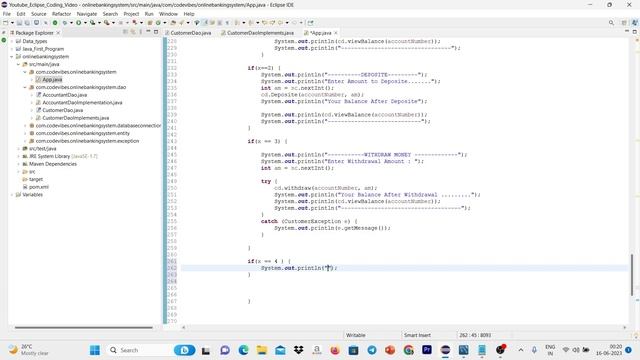Open the File menu
Image resolution: width=640 pixels, height=360 pixels.
(x=7, y=14)
